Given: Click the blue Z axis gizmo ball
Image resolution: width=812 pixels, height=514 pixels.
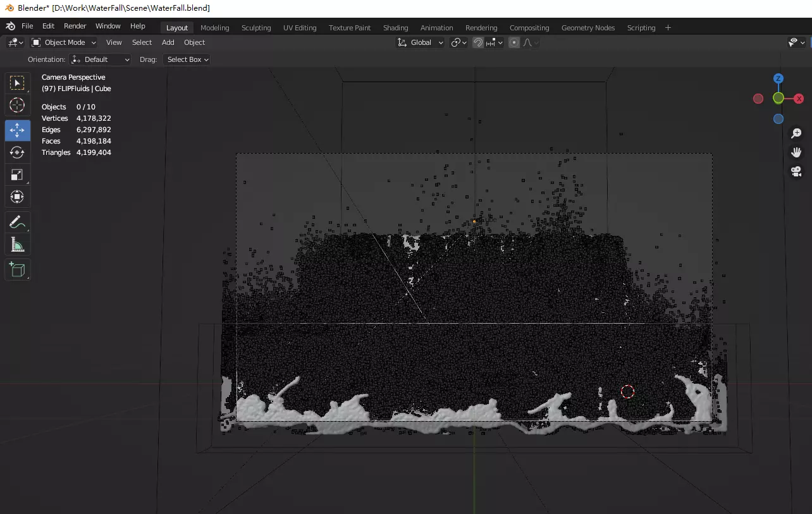Looking at the screenshot, I should (x=778, y=78).
